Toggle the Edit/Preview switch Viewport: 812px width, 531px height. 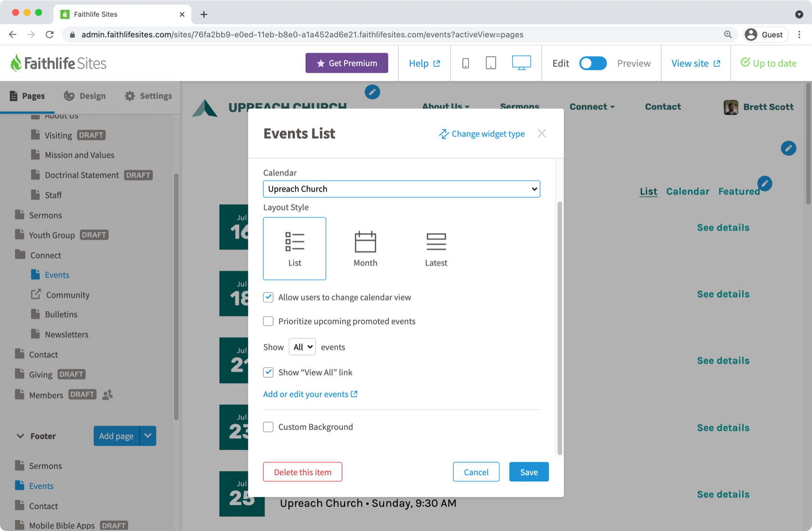593,63
